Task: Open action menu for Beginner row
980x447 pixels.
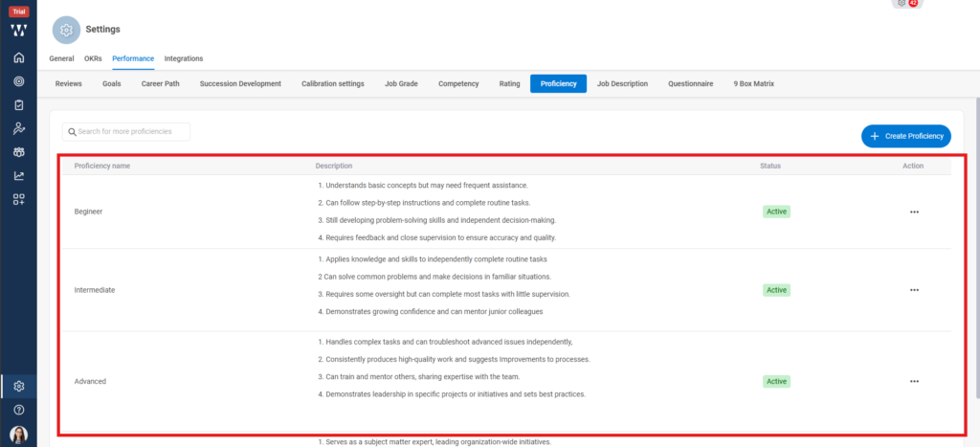Action: click(914, 212)
